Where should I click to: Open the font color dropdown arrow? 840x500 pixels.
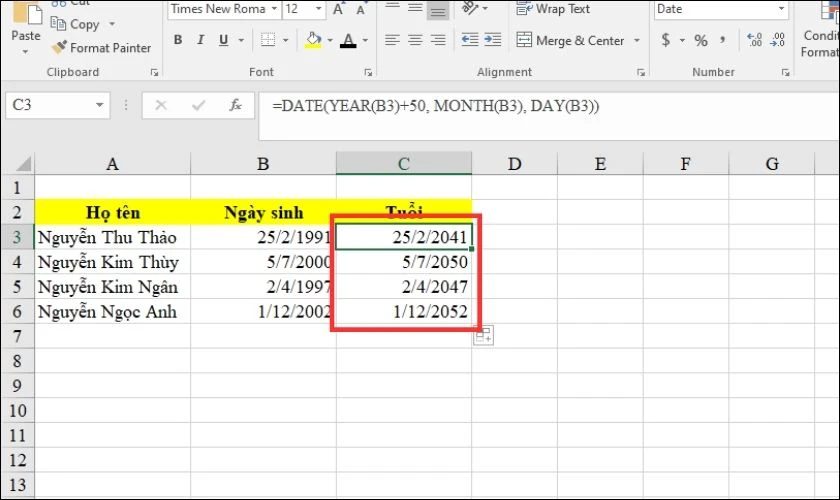[x=365, y=40]
